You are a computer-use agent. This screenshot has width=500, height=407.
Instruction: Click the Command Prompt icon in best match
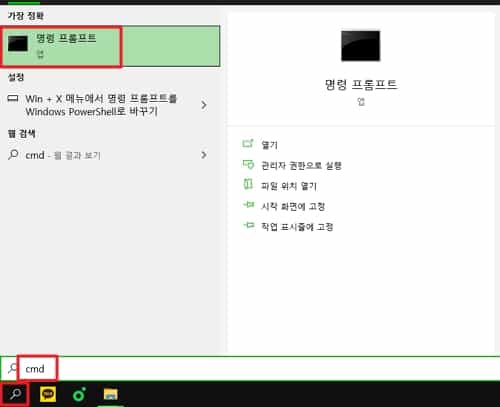point(18,44)
